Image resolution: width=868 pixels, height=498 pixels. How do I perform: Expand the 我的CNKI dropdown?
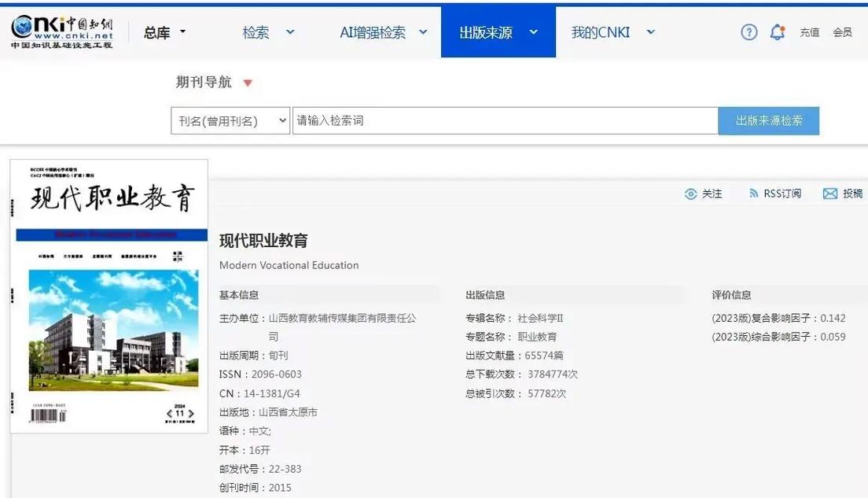(x=612, y=31)
